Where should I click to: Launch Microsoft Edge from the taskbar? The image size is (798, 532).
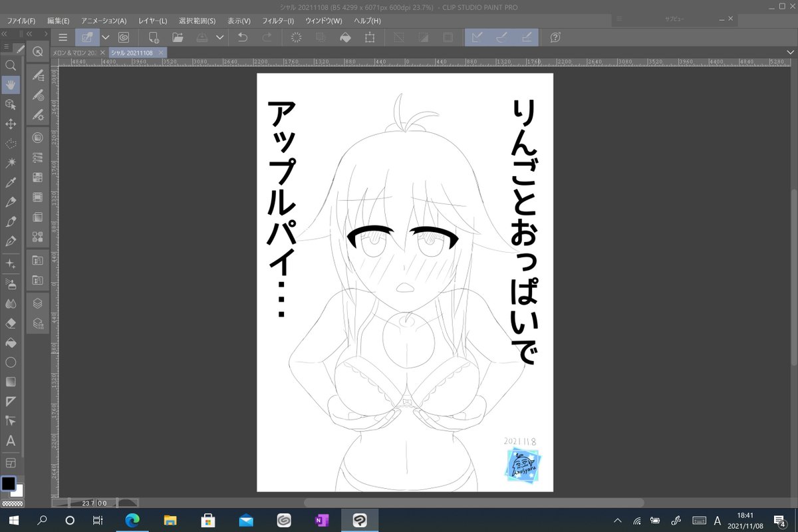tap(132, 521)
